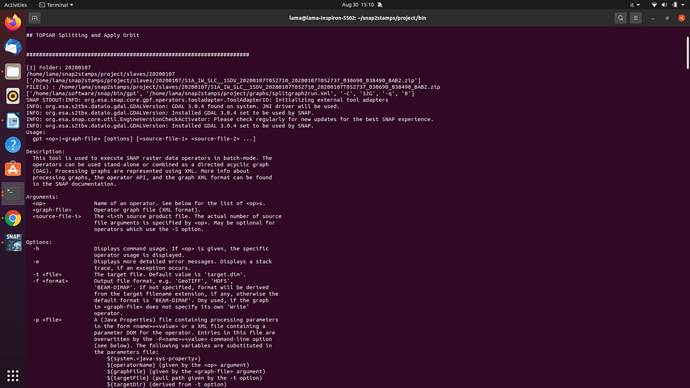Click the terminal search icon
690x388 pixels.
point(620,18)
